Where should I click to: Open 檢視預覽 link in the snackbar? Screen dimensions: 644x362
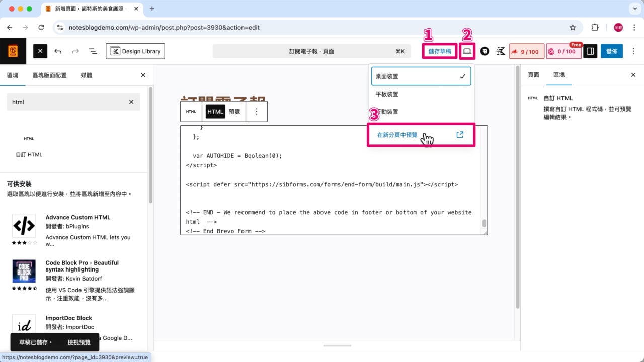(x=78, y=342)
